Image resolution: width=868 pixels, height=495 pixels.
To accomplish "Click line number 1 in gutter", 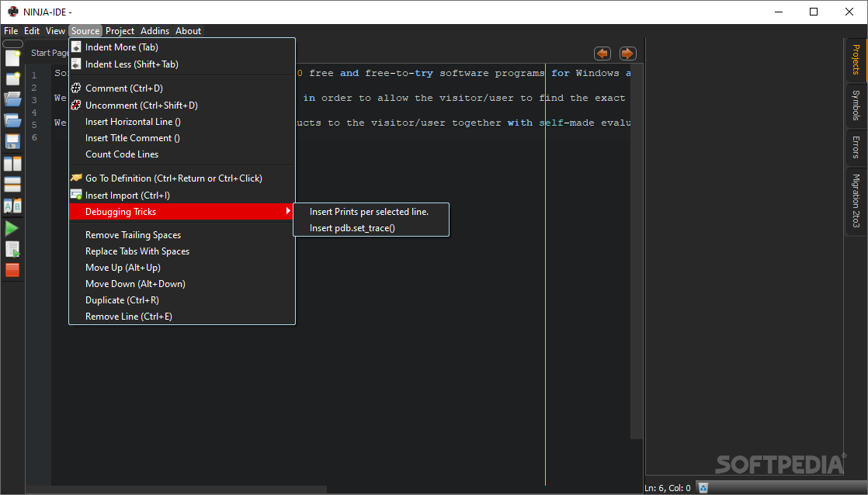I will (34, 75).
